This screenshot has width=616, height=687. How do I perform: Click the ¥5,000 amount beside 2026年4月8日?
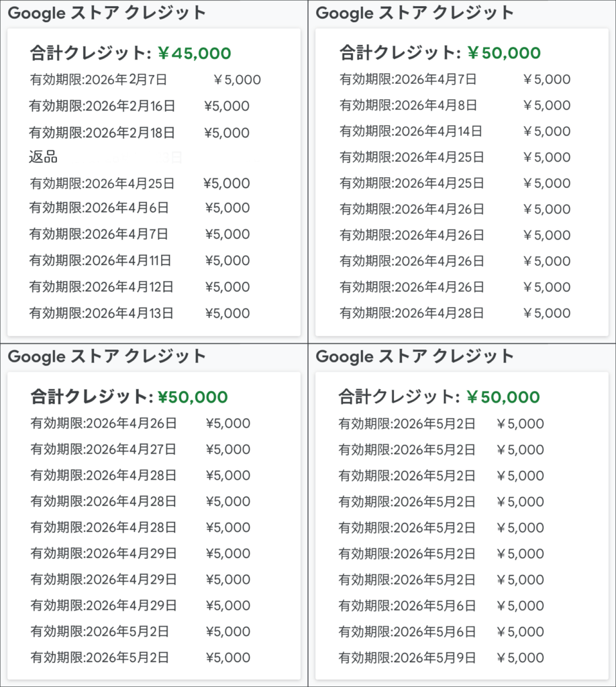[x=546, y=105]
